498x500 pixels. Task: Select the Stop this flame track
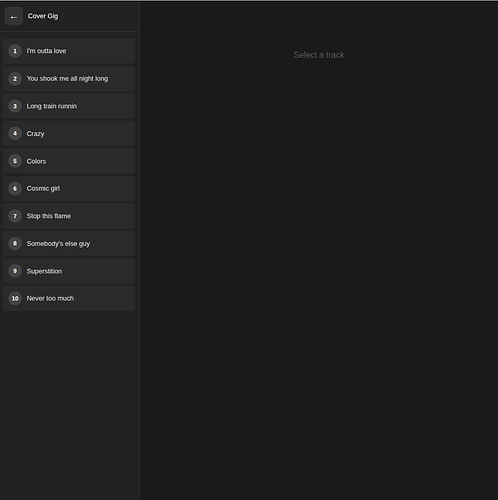(69, 216)
